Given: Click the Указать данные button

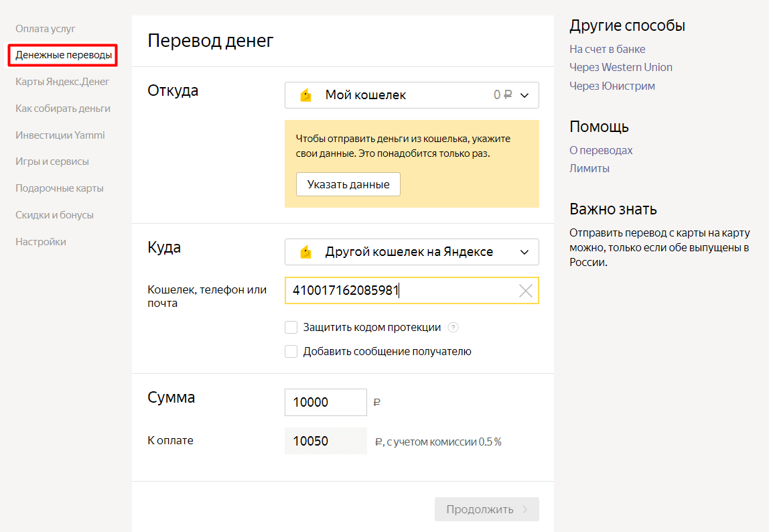Looking at the screenshot, I should coord(348,184).
